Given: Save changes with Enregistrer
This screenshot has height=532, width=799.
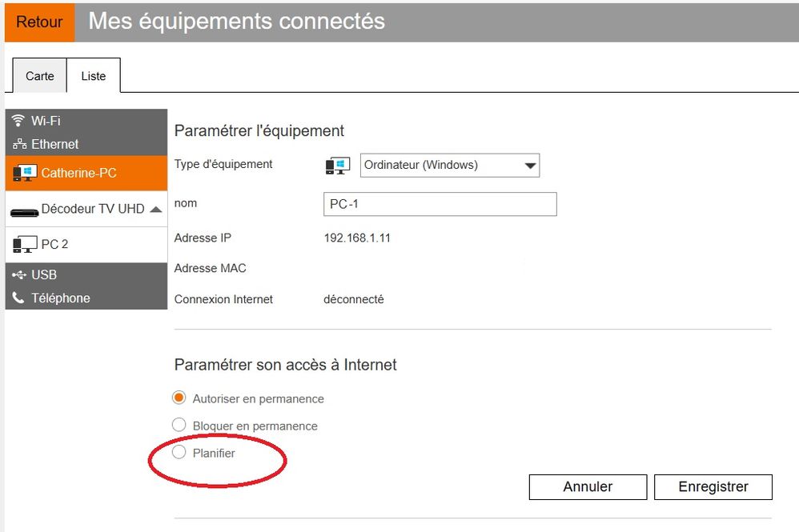Looking at the screenshot, I should (713, 486).
